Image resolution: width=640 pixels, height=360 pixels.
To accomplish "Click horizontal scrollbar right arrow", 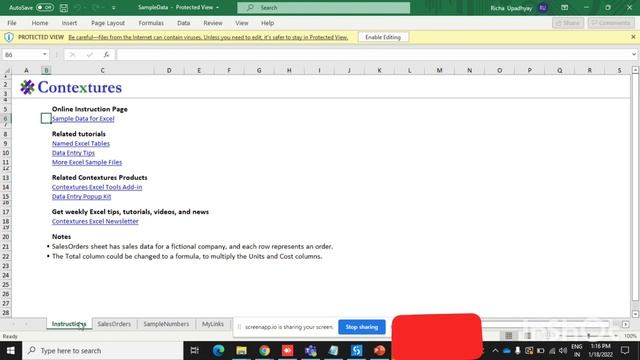I will [x=625, y=324].
